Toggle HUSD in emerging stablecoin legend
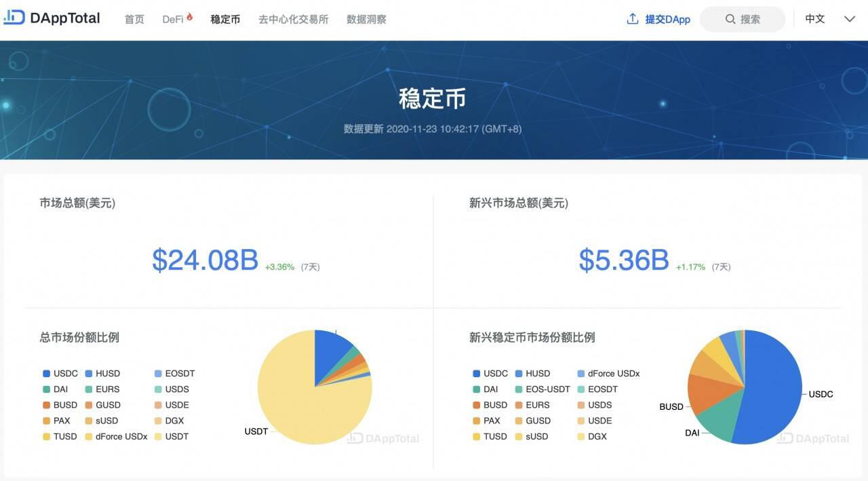This screenshot has height=481, width=868. tap(532, 373)
